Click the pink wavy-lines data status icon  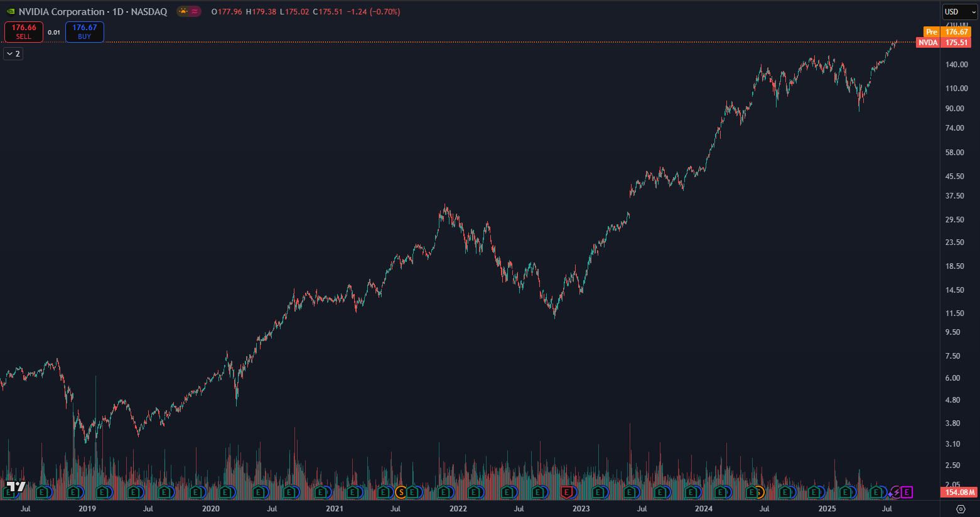[x=195, y=11]
